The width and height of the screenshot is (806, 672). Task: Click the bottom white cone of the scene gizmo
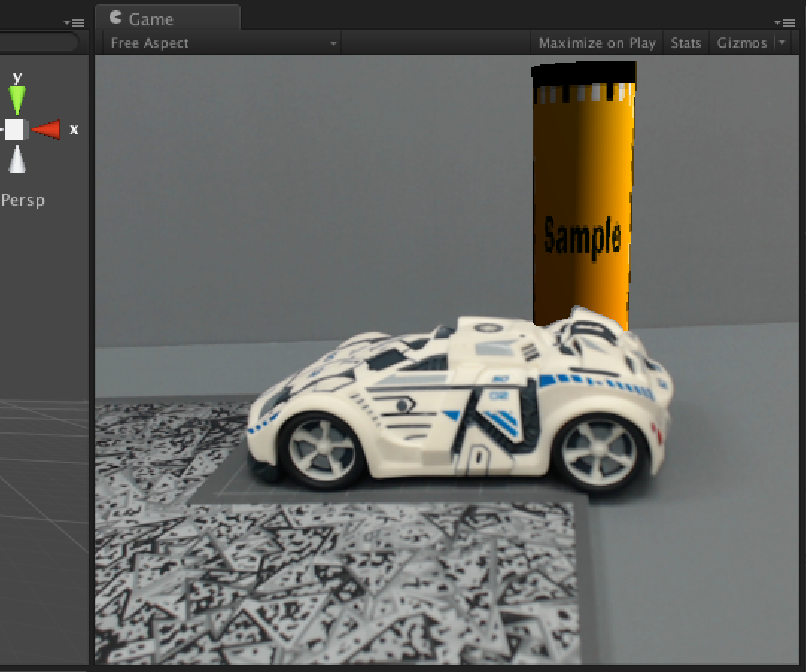pos(16,160)
